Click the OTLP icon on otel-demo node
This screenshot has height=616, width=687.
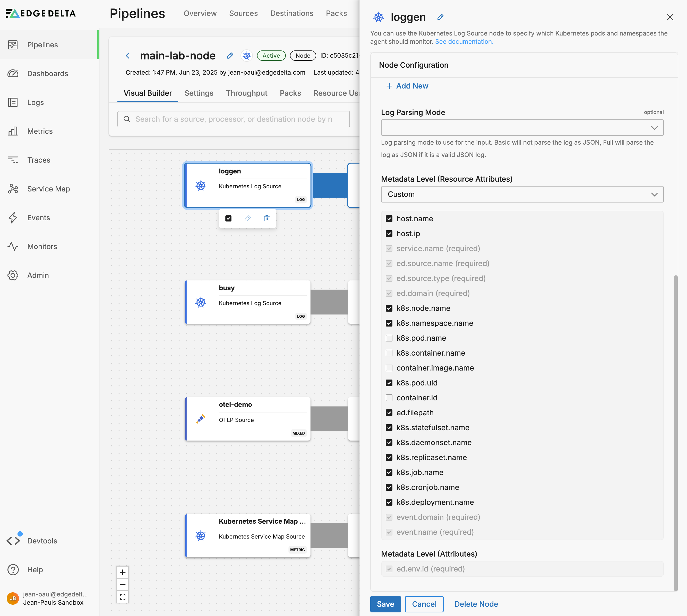point(201,419)
